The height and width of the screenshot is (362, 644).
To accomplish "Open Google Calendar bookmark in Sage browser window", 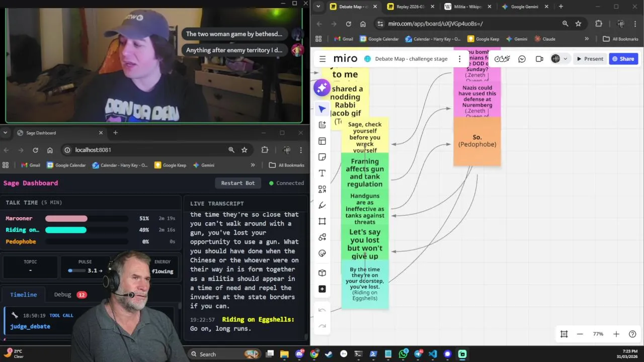I will (66, 165).
